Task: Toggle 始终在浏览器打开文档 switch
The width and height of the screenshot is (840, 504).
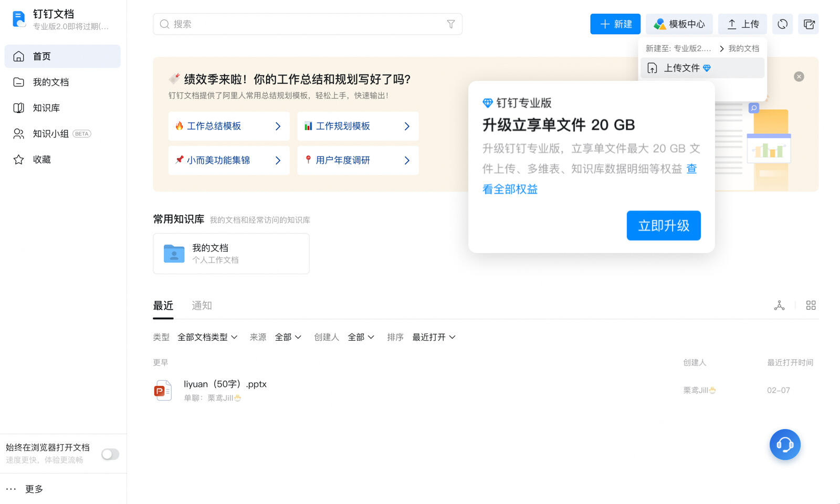Action: 110,454
